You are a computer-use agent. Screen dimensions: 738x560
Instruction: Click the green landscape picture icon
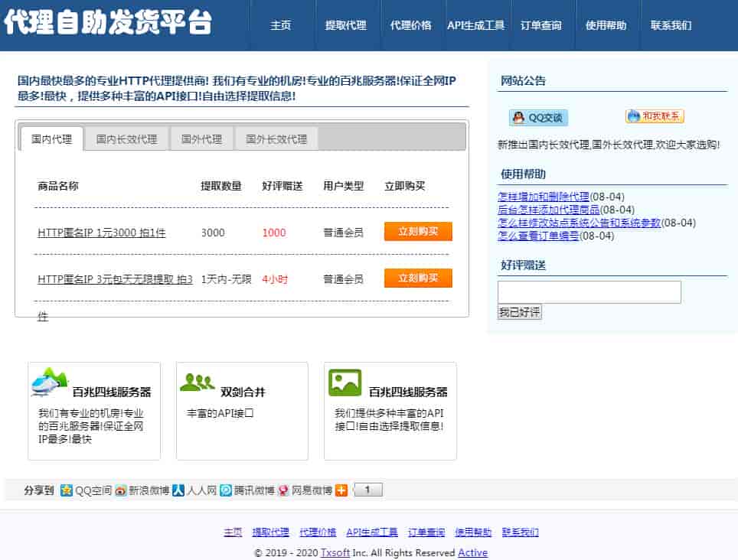coord(345,383)
